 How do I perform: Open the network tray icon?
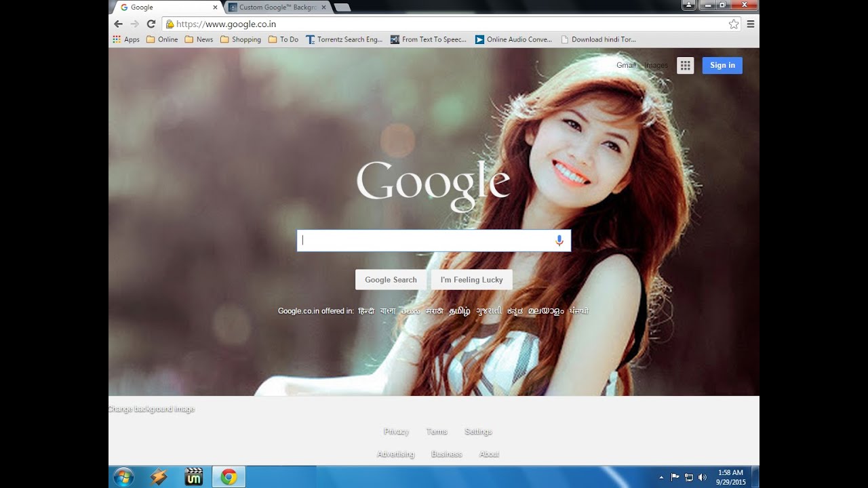689,477
